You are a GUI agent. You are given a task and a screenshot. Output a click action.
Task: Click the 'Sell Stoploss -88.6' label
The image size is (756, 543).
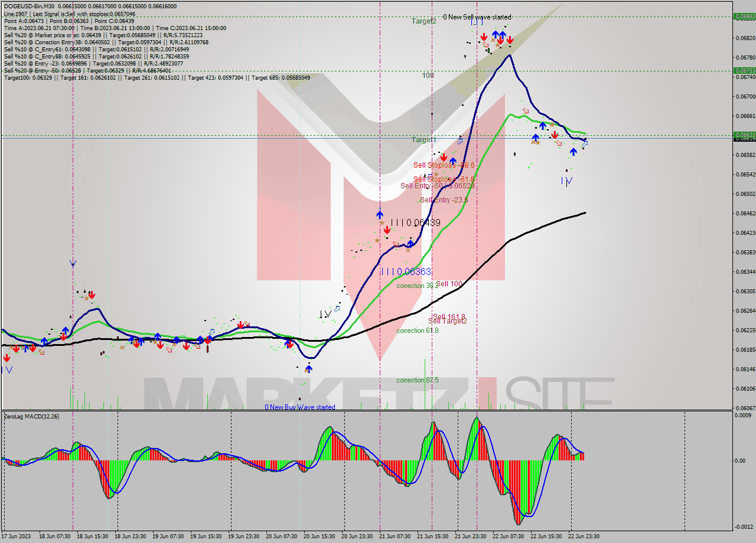point(444,166)
